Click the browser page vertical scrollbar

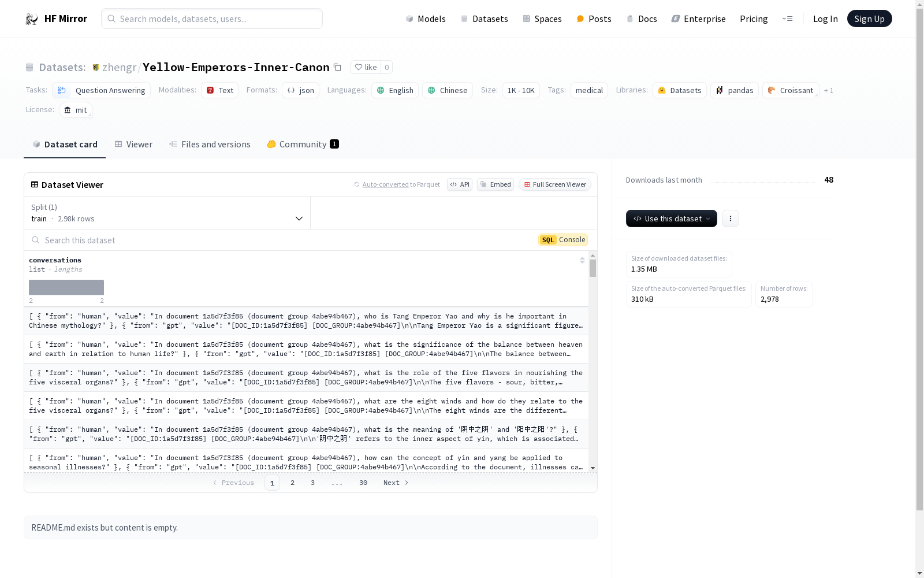coord(919,260)
